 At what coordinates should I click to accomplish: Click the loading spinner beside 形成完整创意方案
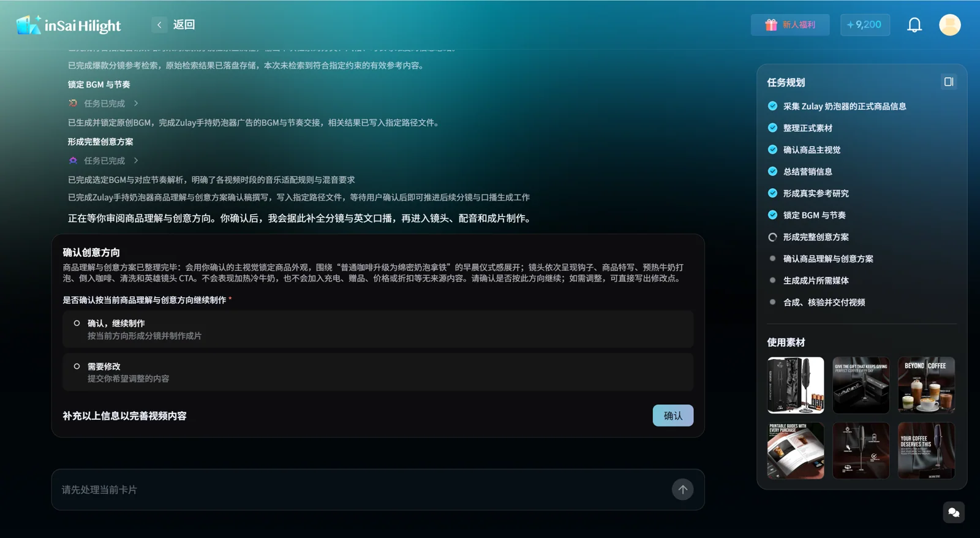point(772,237)
